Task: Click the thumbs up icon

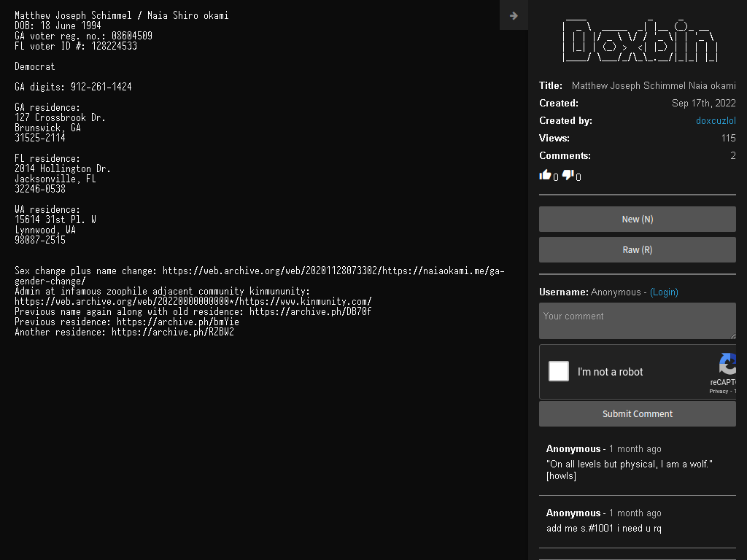Action: 545,175
